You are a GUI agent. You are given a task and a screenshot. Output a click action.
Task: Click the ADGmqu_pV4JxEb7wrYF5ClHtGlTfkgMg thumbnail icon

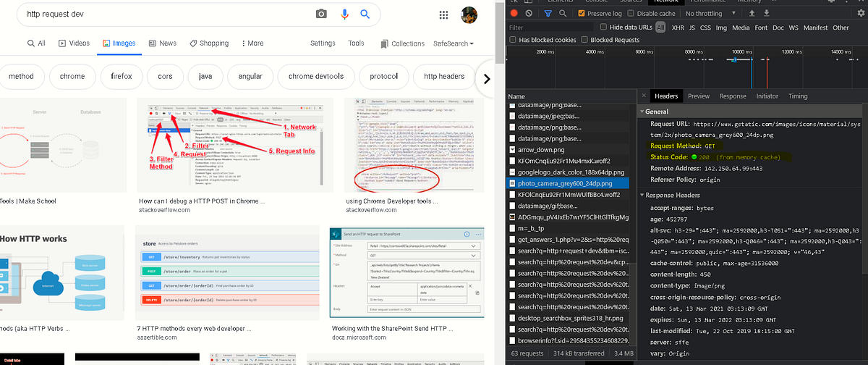pyautogui.click(x=511, y=217)
